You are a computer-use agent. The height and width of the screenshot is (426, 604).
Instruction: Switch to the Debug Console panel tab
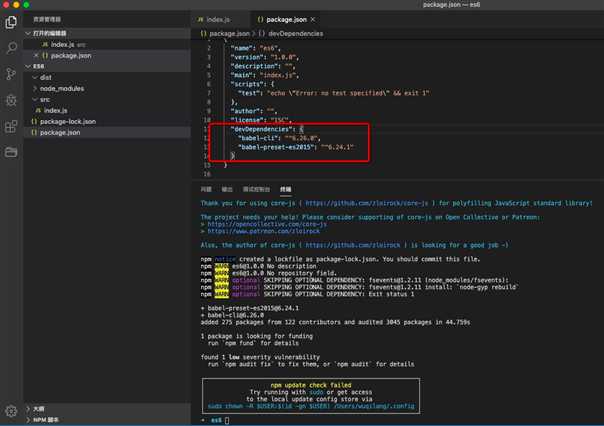256,189
